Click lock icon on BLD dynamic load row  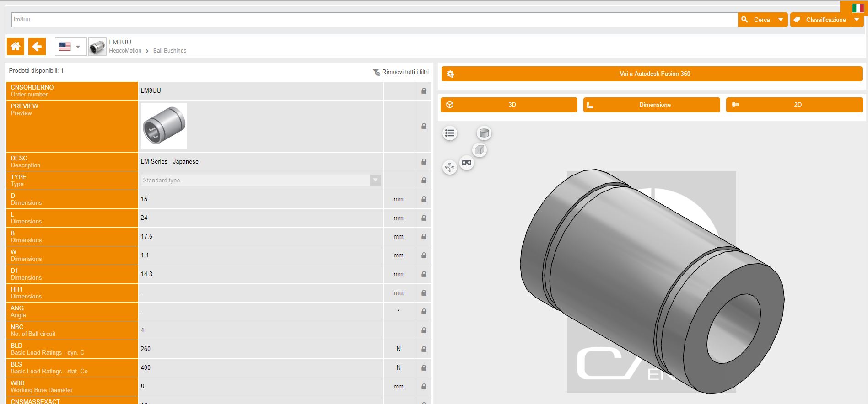424,349
